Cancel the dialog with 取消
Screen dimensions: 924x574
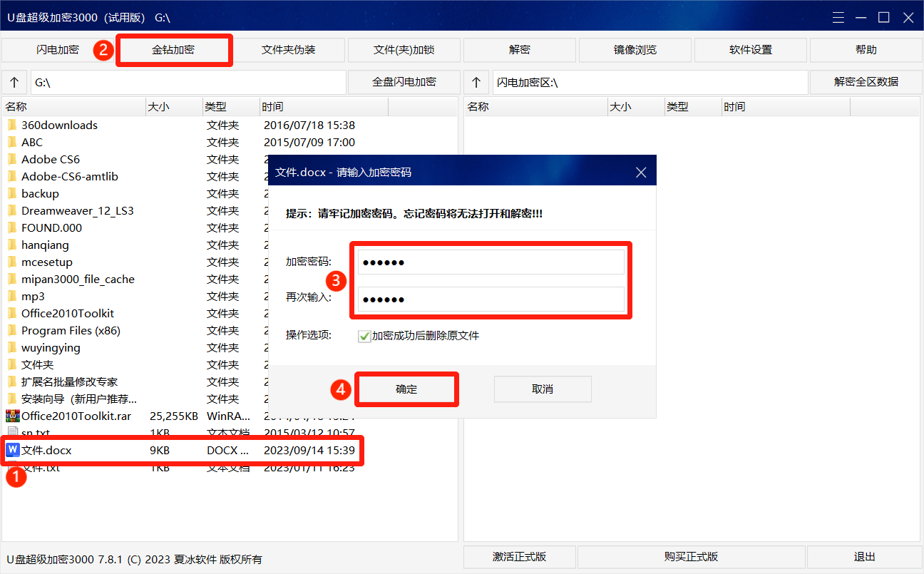click(x=543, y=389)
